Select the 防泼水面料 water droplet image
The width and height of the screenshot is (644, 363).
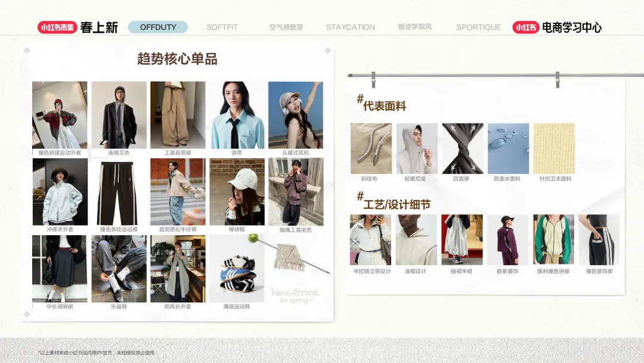[509, 149]
